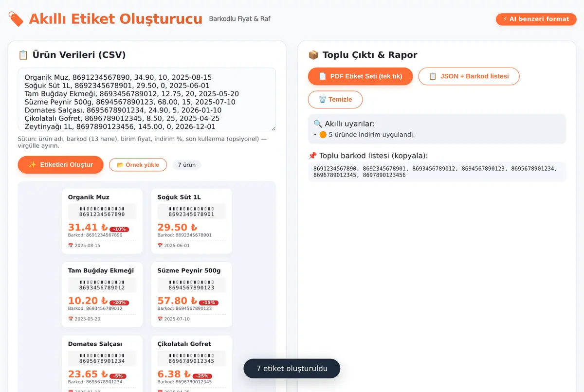
Task: Click the 57.80 ₺ price on Süzme Peynir
Action: (x=177, y=301)
